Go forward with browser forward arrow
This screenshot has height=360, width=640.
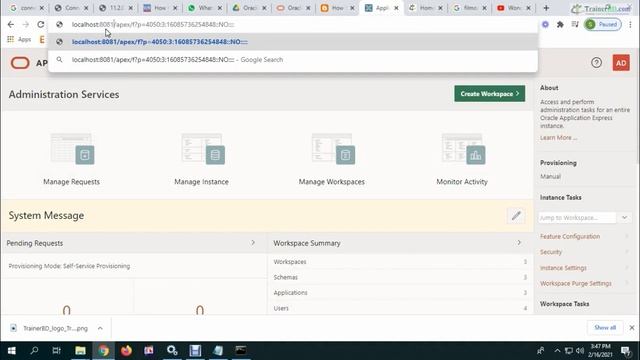tap(26, 24)
